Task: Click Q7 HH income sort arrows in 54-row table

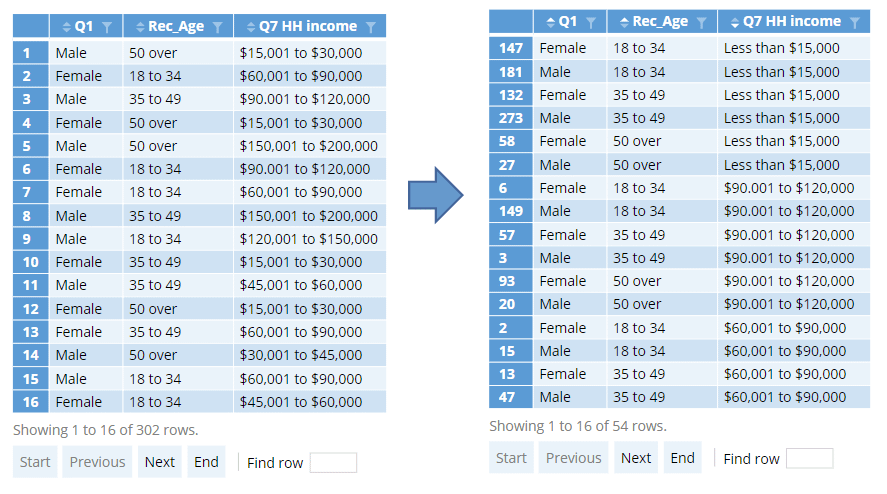Action: [735, 22]
